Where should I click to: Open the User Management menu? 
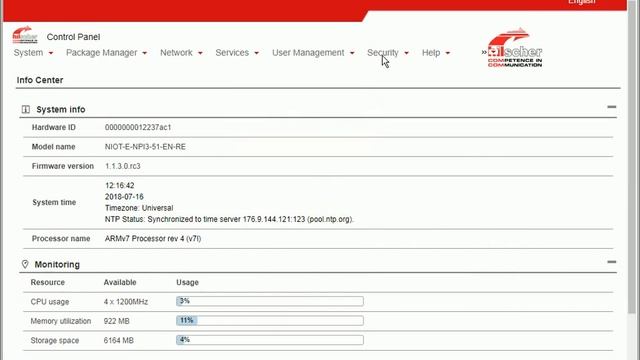[x=308, y=53]
